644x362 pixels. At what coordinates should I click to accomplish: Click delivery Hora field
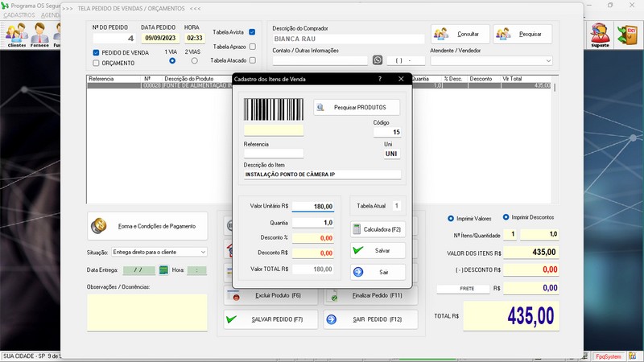[x=196, y=270]
